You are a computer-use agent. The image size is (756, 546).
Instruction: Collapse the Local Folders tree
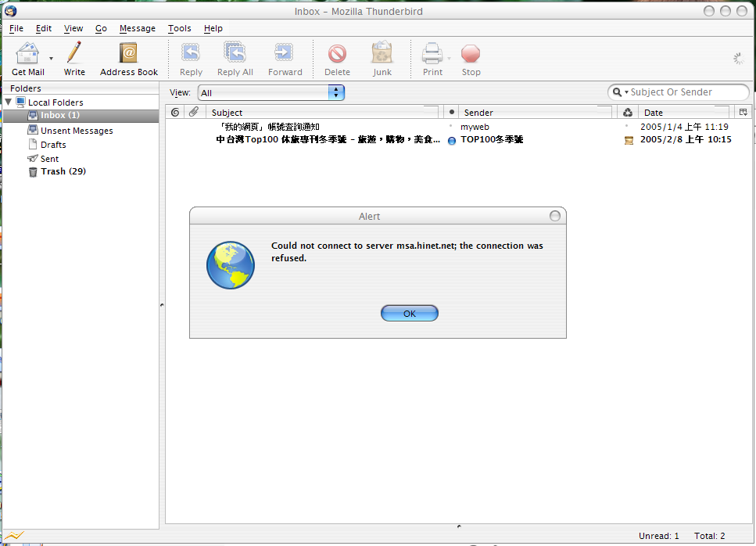9,102
